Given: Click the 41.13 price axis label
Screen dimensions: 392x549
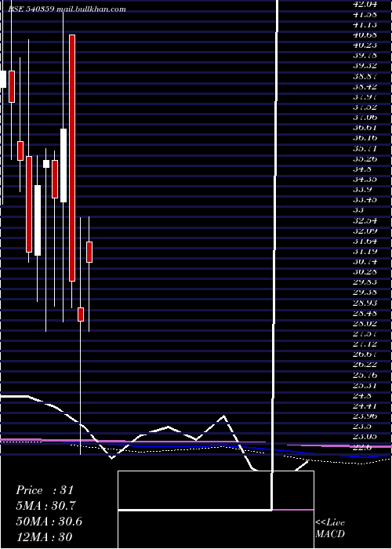Looking at the screenshot, I should point(365,24).
